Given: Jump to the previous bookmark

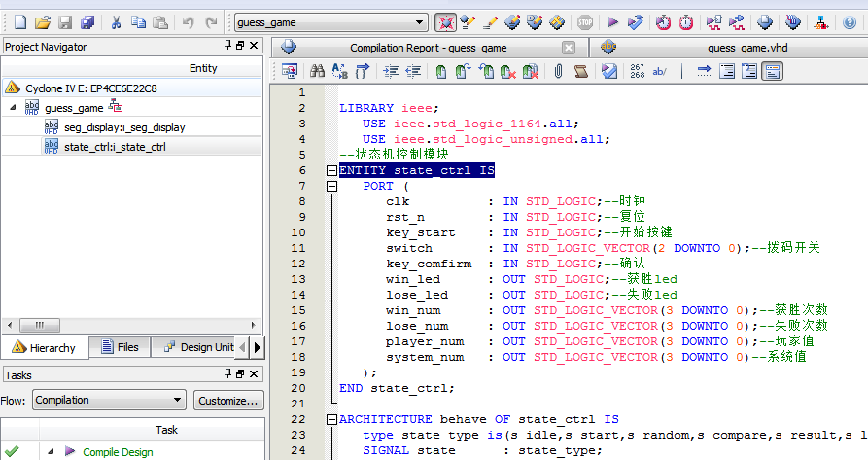Looking at the screenshot, I should pyautogui.click(x=486, y=71).
